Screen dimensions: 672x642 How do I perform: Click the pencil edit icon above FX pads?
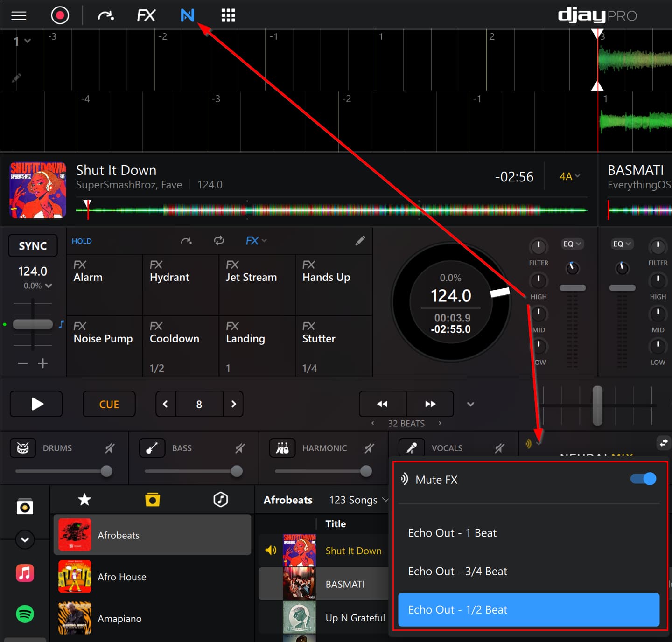pos(360,241)
